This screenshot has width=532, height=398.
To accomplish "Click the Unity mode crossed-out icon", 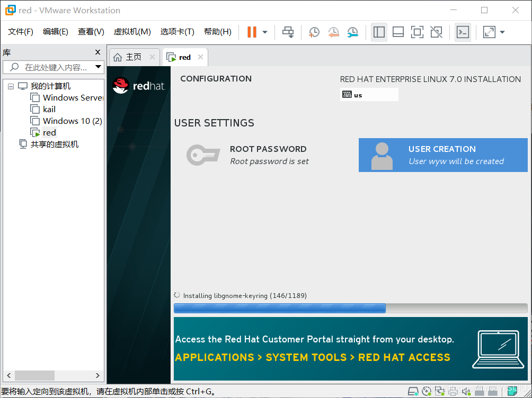I will tap(436, 32).
